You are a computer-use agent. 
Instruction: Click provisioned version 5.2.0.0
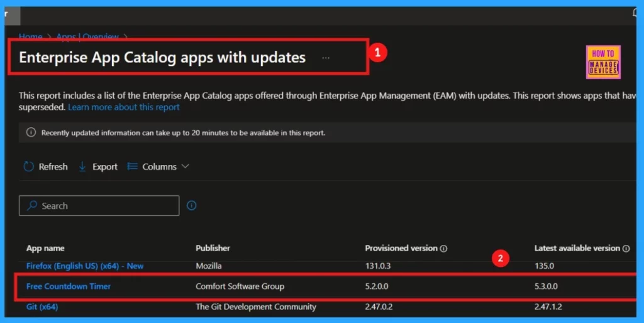(x=377, y=286)
